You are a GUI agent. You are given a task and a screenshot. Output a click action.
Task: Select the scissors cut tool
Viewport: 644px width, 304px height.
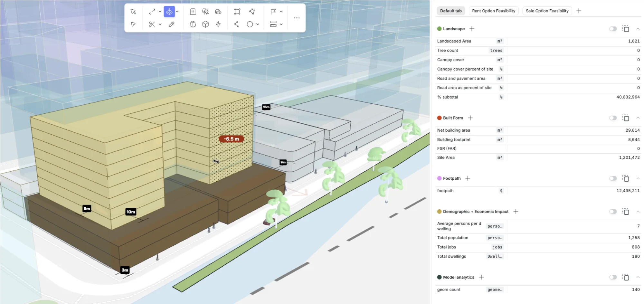[152, 24]
